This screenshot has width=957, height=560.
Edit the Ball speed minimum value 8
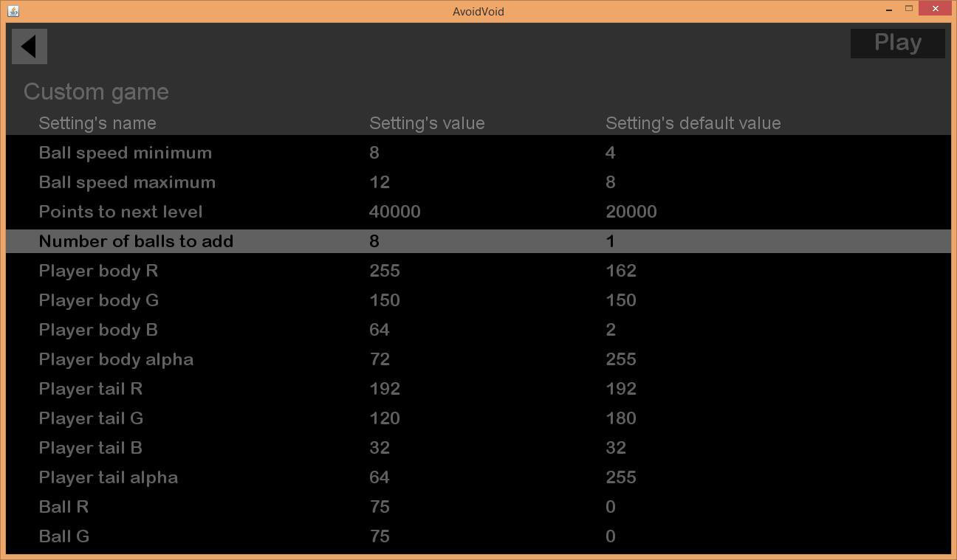click(374, 153)
